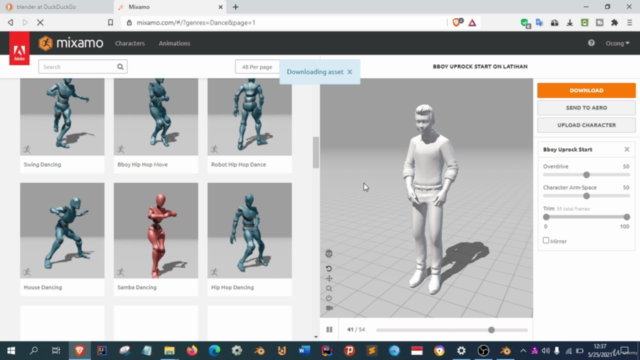Click the reset camera rotate icon
Image resolution: width=640 pixels, height=360 pixels.
(329, 269)
